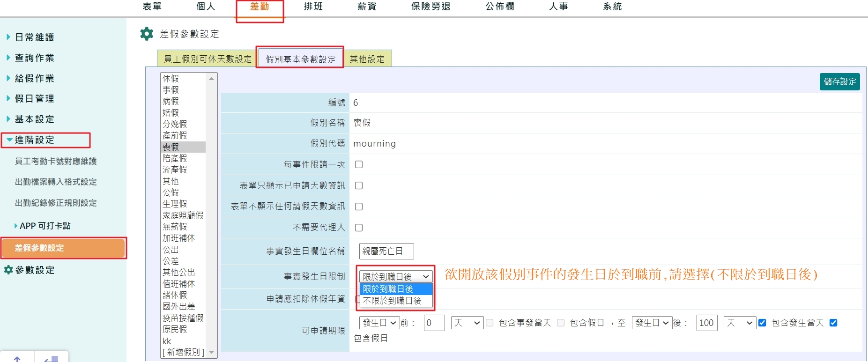Open 出勤檔案轉入格式設定 link

tap(56, 182)
